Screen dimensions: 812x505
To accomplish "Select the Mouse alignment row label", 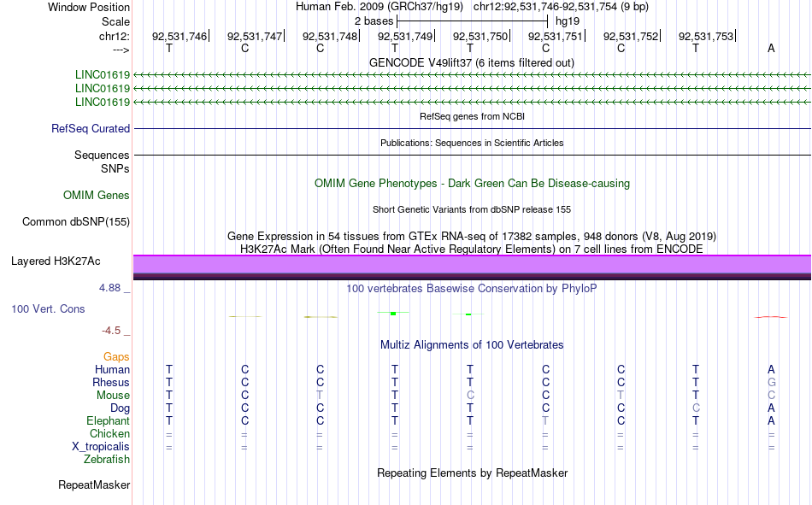I will [x=113, y=395].
